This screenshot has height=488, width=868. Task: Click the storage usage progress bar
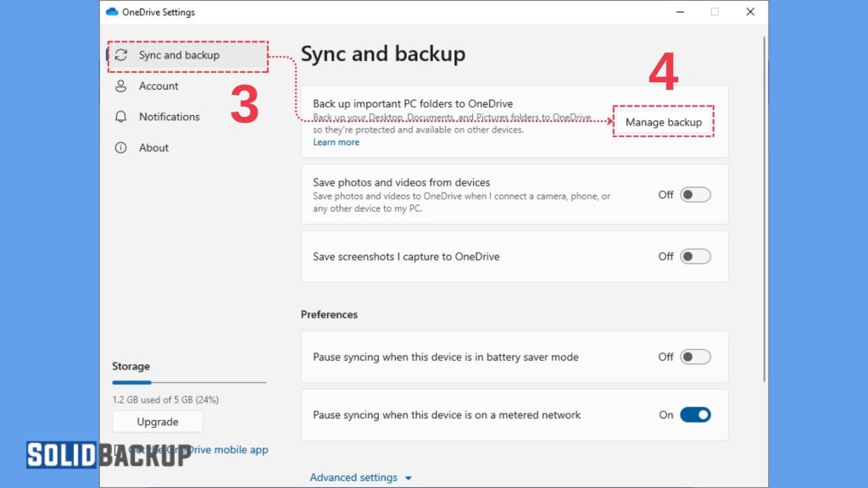[189, 382]
